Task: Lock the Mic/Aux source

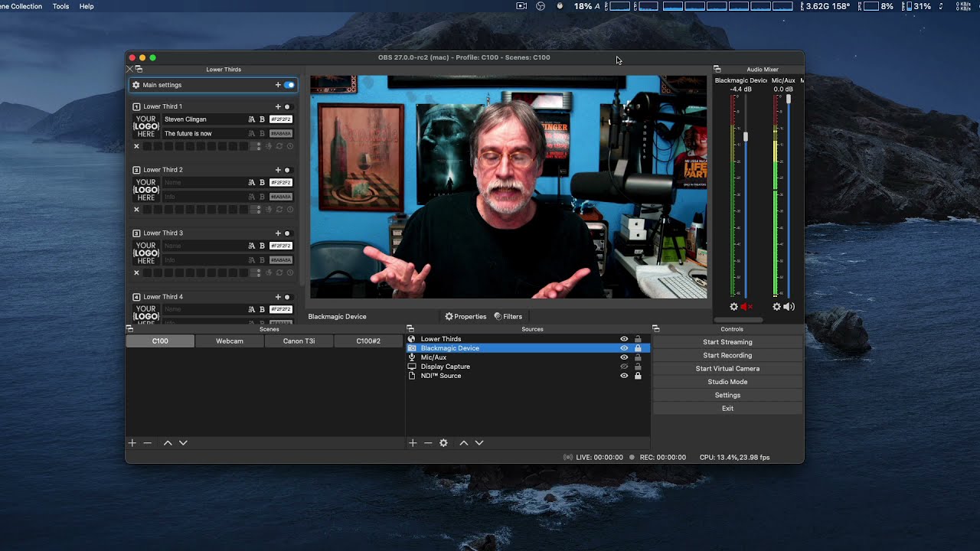Action: 638,357
